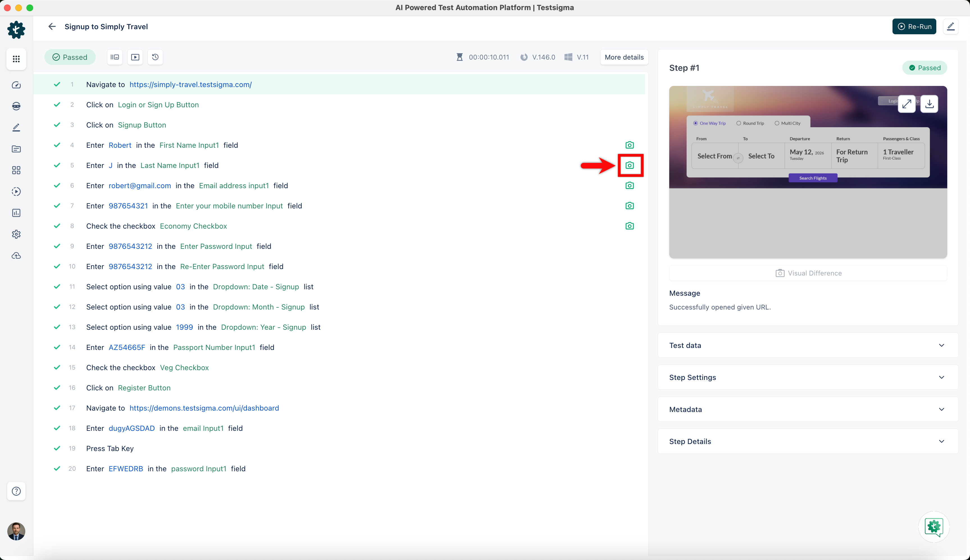Click the Windows version V.11 label

click(x=583, y=57)
